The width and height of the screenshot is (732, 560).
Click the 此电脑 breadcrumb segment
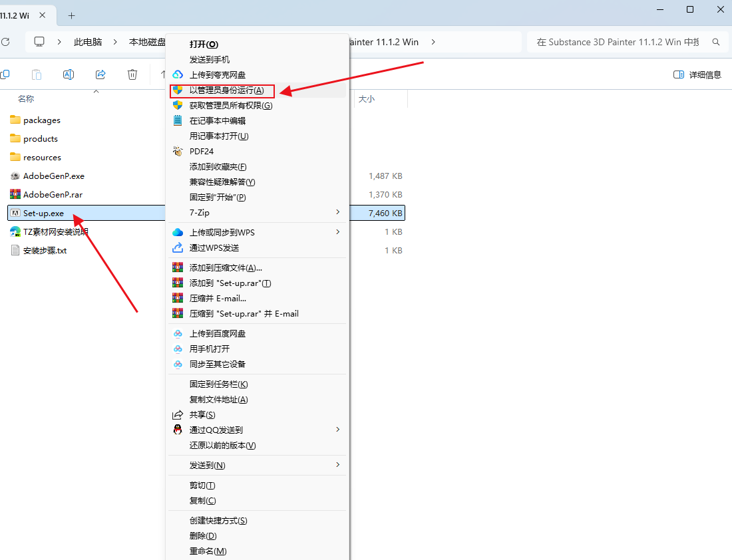pos(88,42)
